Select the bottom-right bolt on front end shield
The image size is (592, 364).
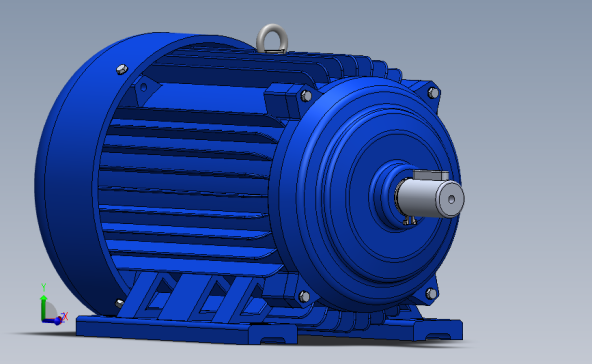click(431, 293)
